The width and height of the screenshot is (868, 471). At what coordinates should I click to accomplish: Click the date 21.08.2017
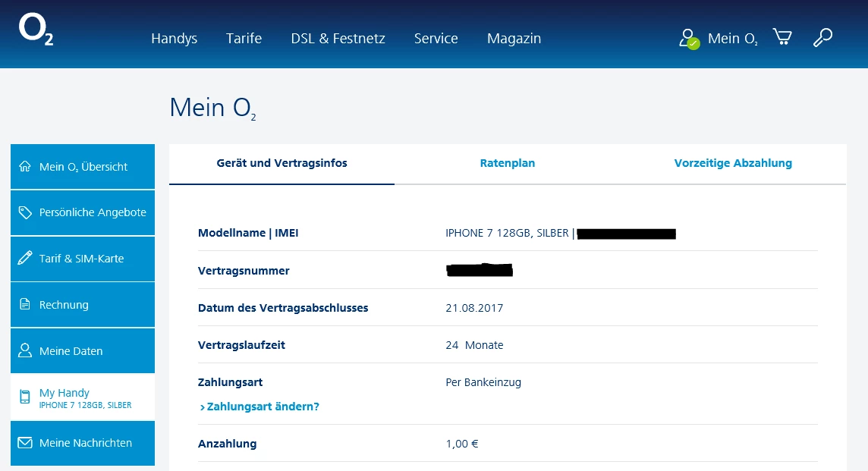tap(474, 308)
